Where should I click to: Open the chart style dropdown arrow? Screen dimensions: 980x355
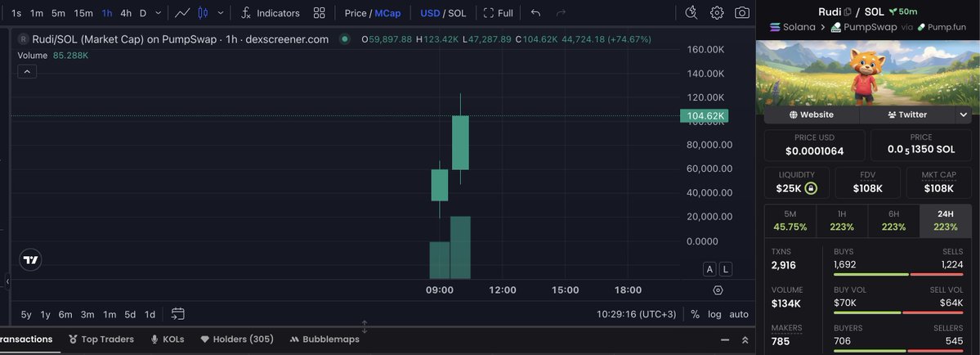[220, 13]
